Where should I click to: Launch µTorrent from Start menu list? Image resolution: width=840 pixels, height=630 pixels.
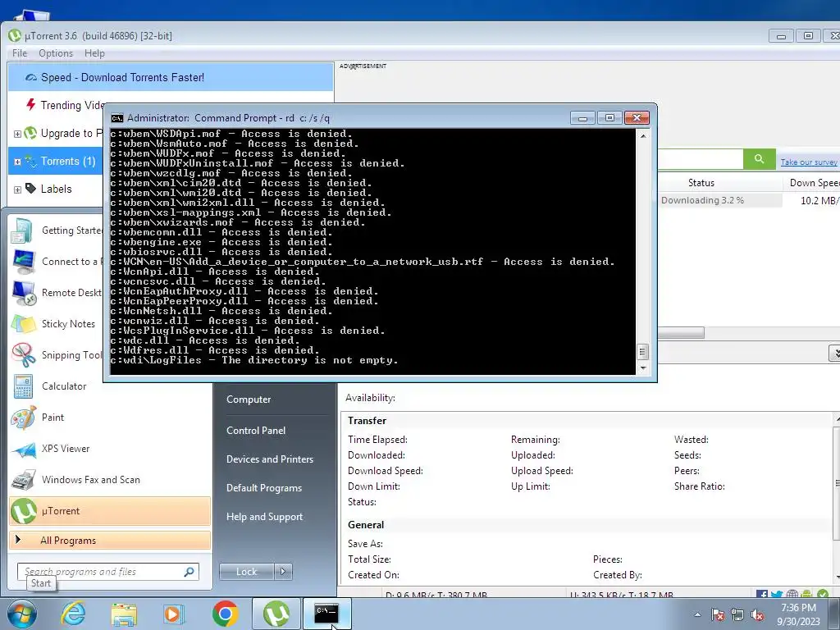pyautogui.click(x=110, y=510)
